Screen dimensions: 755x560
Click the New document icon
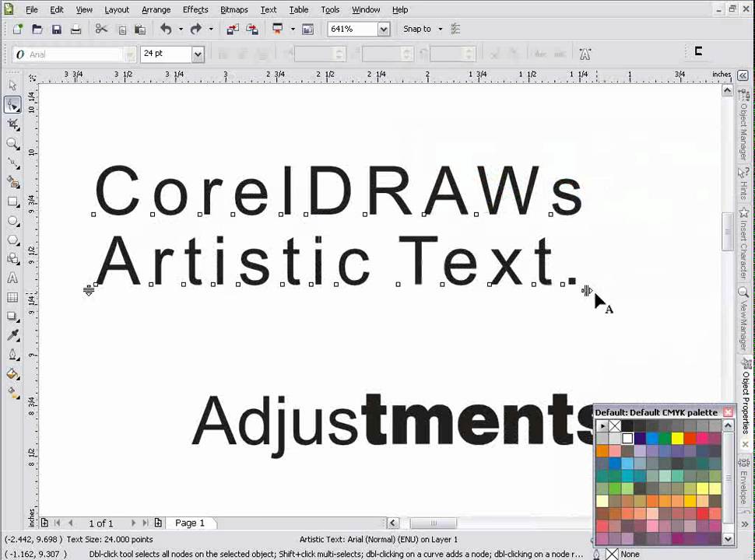click(18, 29)
